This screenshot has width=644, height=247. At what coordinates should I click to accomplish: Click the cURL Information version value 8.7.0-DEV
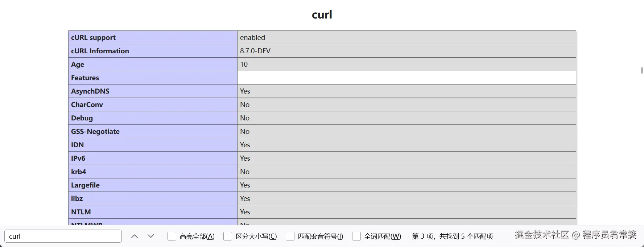(x=255, y=51)
